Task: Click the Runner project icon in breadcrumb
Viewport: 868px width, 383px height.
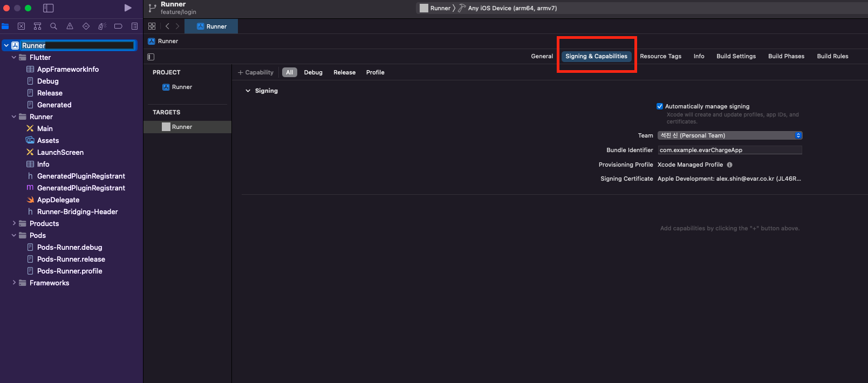Action: coord(152,41)
